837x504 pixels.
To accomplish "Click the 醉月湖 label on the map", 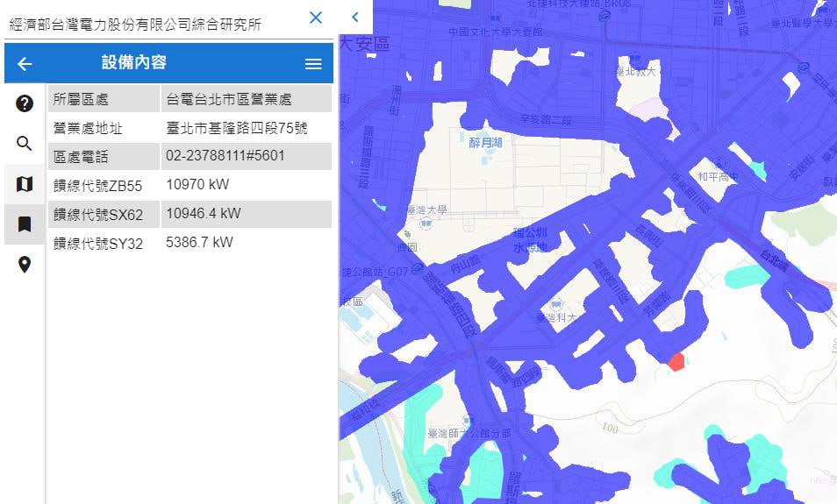I will point(485,143).
